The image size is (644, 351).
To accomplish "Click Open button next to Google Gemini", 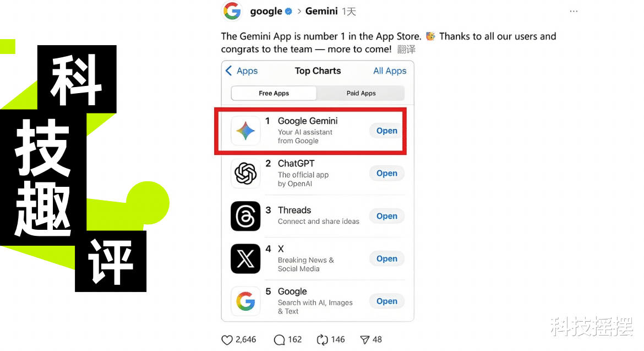I will (x=387, y=131).
